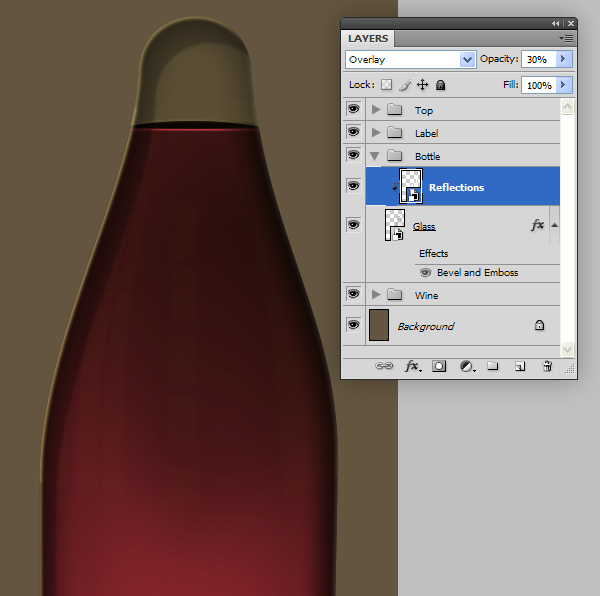Create a new group folder icon

click(492, 366)
